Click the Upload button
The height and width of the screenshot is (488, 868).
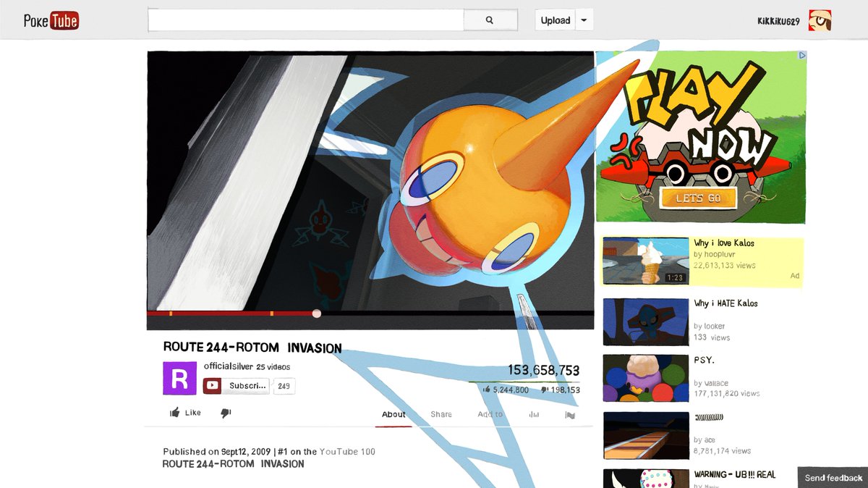pyautogui.click(x=556, y=20)
